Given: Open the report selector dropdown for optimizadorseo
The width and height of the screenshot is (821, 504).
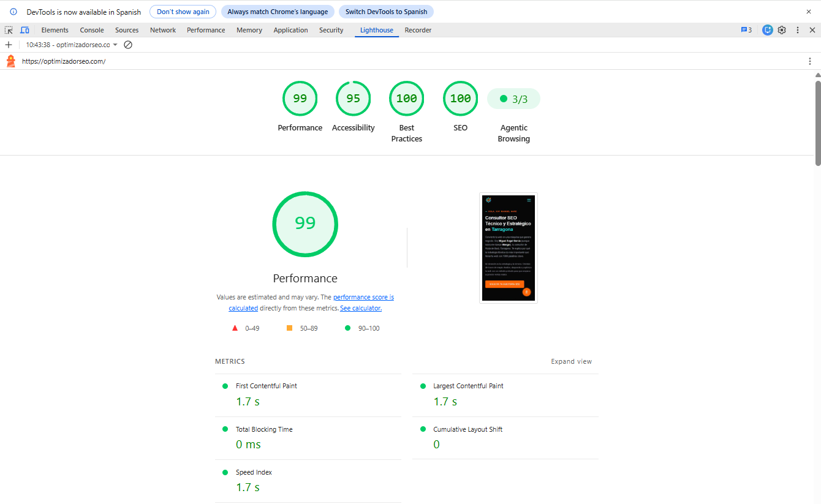Looking at the screenshot, I should point(72,45).
